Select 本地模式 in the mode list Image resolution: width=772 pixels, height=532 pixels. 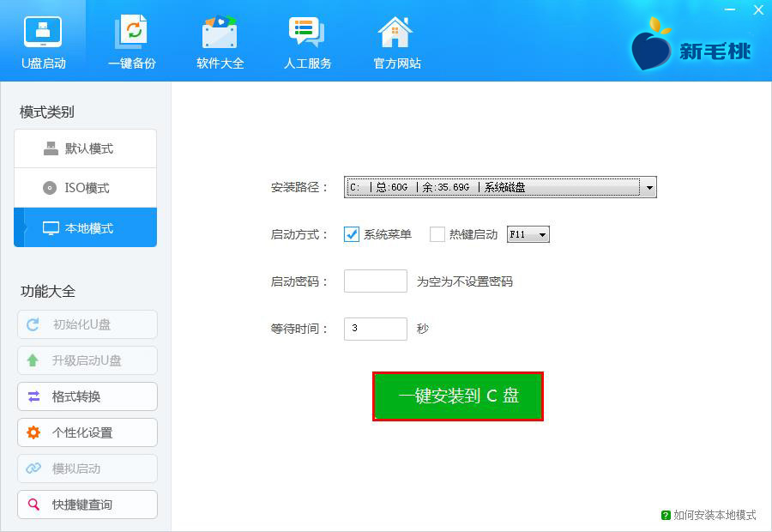pyautogui.click(x=85, y=227)
